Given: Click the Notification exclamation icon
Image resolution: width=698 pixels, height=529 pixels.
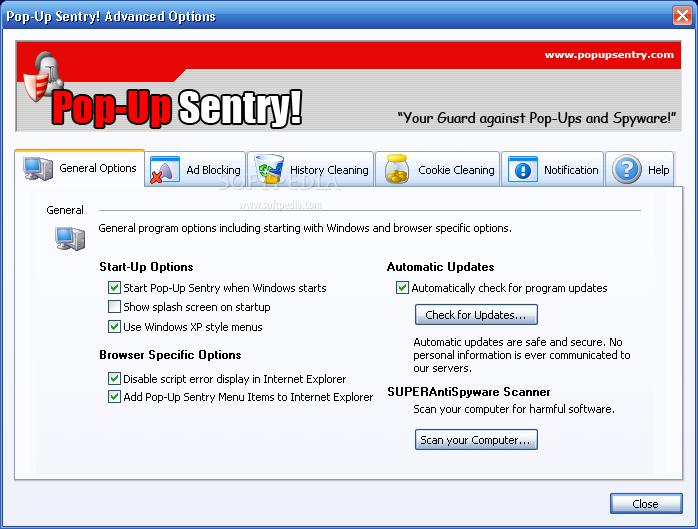Looking at the screenshot, I should pos(523,170).
